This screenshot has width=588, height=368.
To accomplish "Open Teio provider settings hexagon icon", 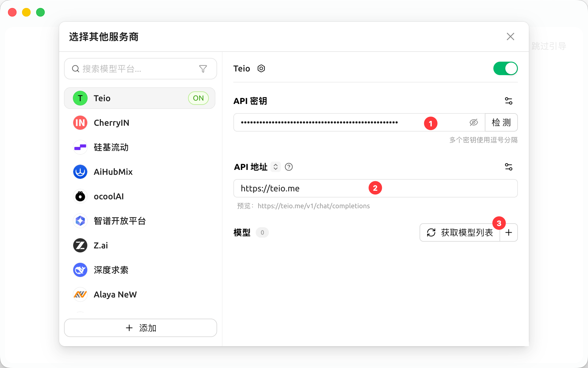I will pos(261,68).
